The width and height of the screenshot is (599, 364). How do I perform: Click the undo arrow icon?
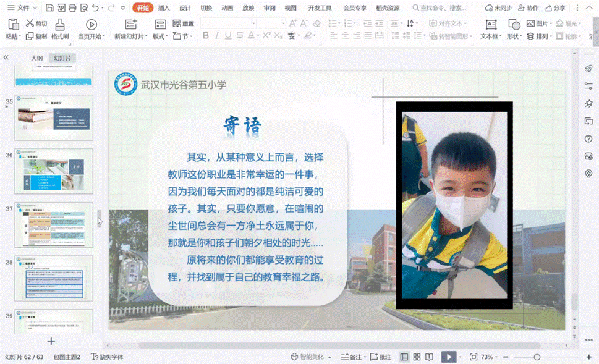pos(95,8)
